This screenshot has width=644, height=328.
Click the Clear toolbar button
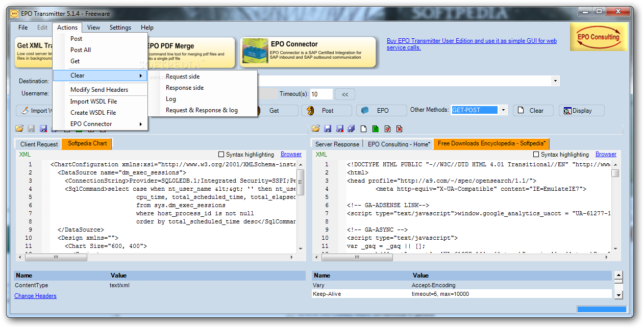[x=533, y=110]
